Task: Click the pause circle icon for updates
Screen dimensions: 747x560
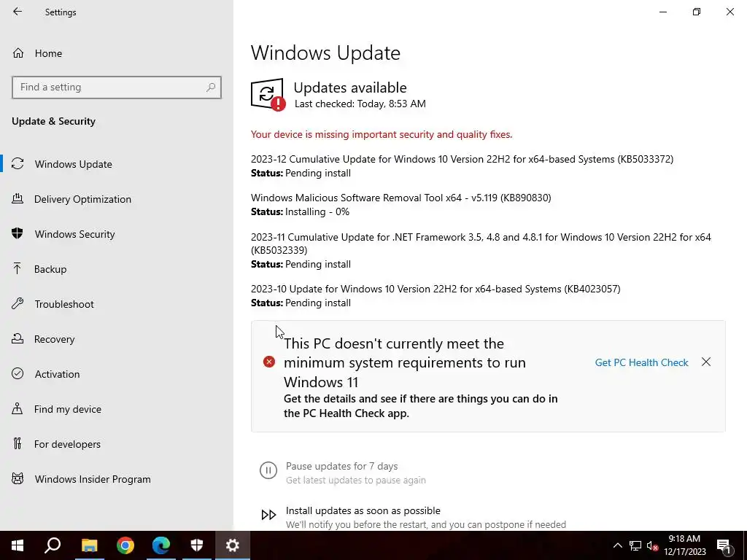Action: (268, 470)
